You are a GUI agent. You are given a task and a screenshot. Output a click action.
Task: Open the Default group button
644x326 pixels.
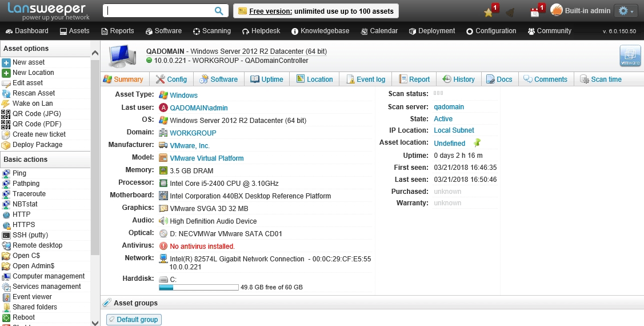[134, 320]
